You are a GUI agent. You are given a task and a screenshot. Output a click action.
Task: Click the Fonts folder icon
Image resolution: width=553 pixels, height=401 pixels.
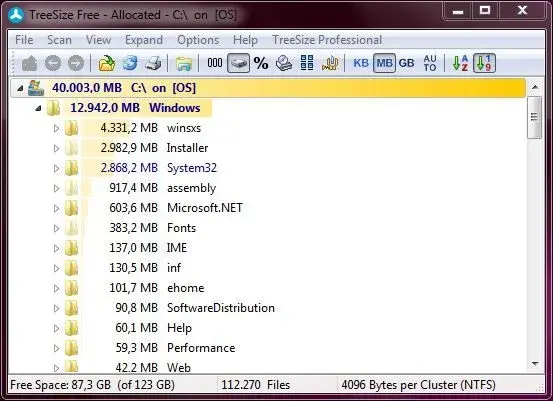(72, 228)
